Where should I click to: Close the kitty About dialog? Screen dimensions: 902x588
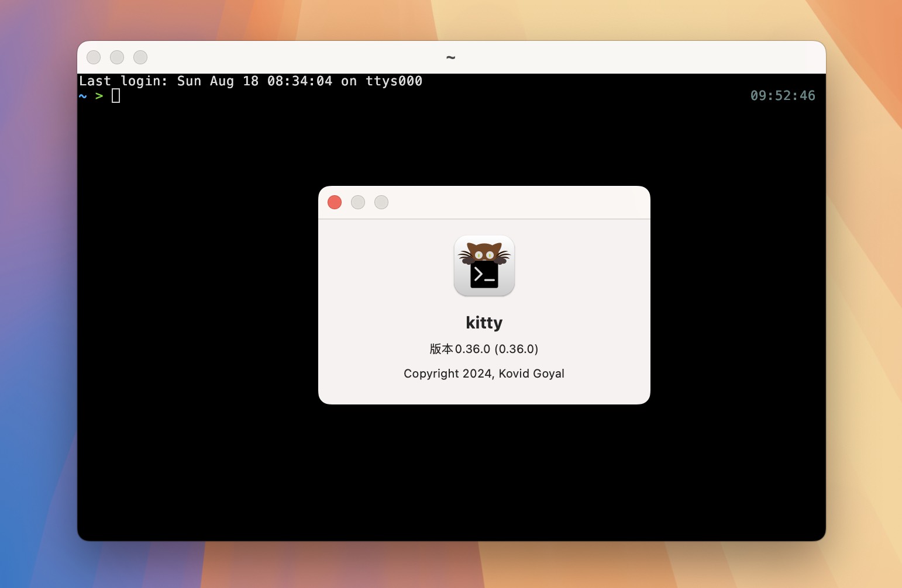pos(335,202)
